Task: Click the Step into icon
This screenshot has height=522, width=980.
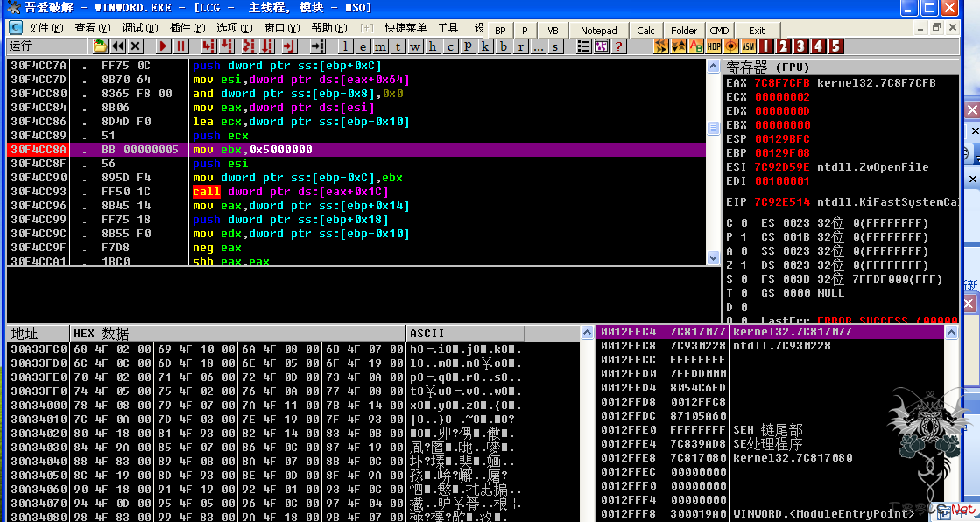Action: [x=208, y=46]
